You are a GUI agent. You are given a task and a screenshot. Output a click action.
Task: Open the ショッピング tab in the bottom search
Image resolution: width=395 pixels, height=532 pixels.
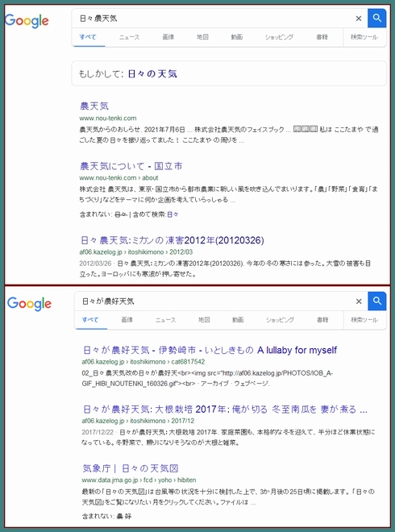pos(280,320)
